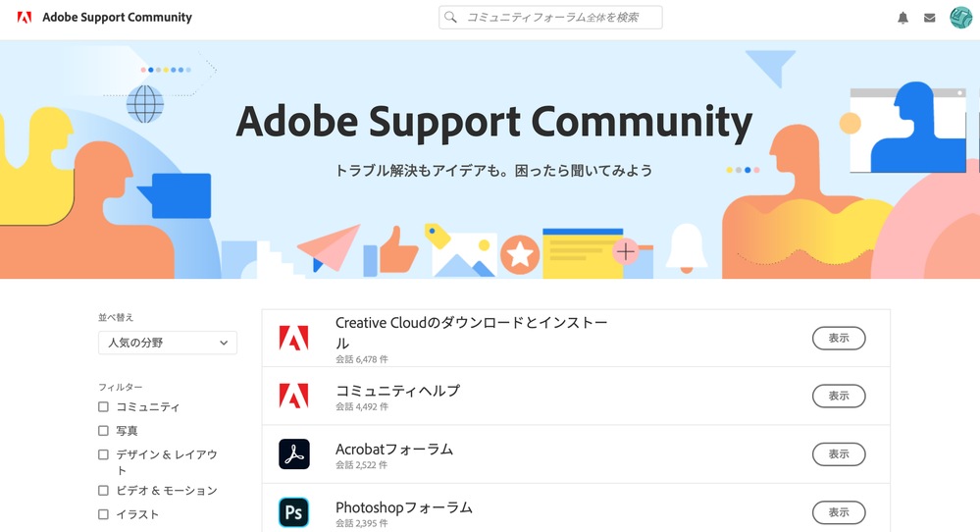Click the Adobe logo in the header
This screenshot has height=532, width=980.
tap(25, 18)
